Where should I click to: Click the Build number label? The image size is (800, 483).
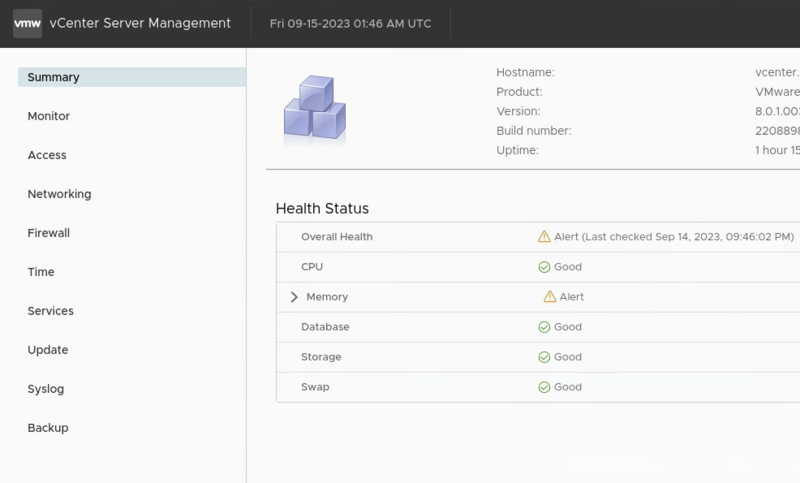[x=534, y=131]
